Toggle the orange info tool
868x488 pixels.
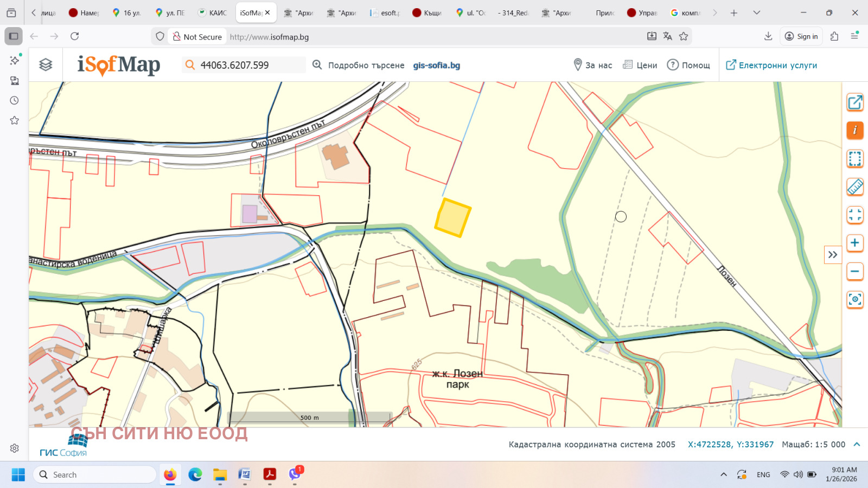point(855,131)
